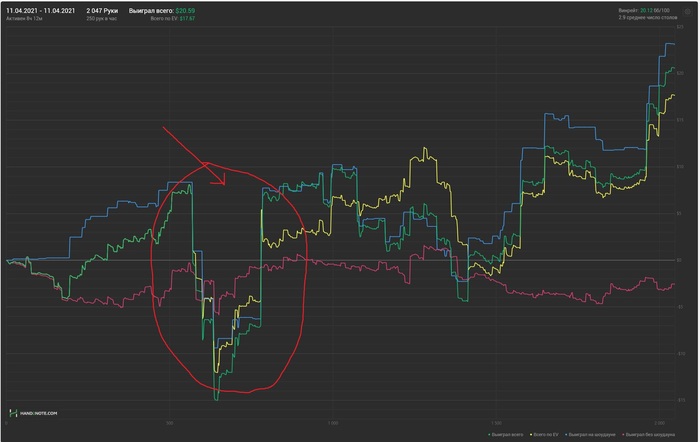This screenshot has height=442, width=700.
Task: Click the '2 047 Руки' hands count
Action: pyautogui.click(x=102, y=10)
